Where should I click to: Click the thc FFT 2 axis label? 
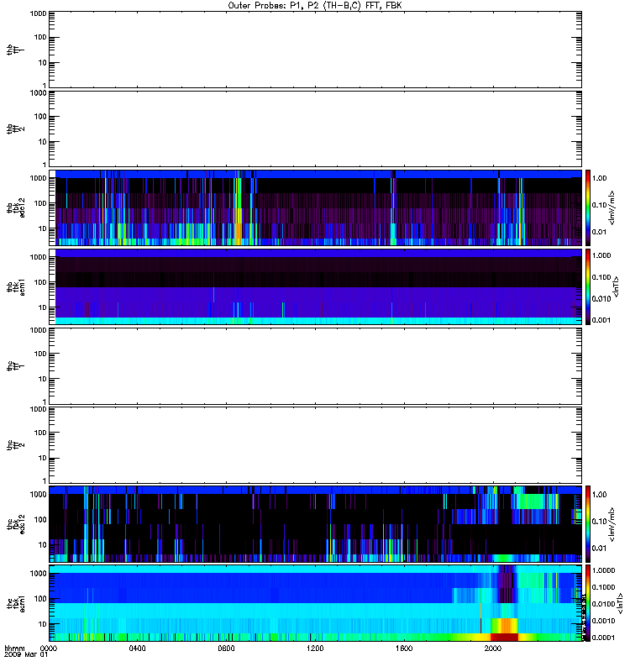(16, 445)
